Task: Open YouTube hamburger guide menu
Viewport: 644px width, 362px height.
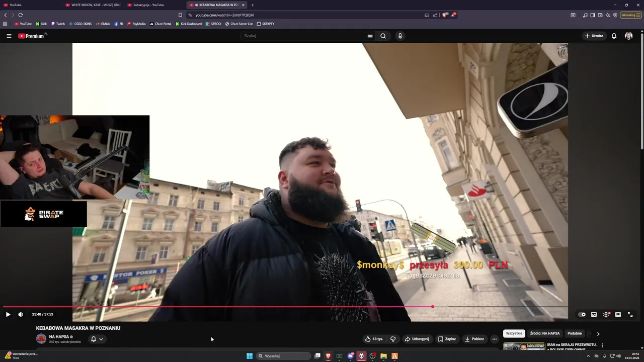Action: [x=9, y=36]
